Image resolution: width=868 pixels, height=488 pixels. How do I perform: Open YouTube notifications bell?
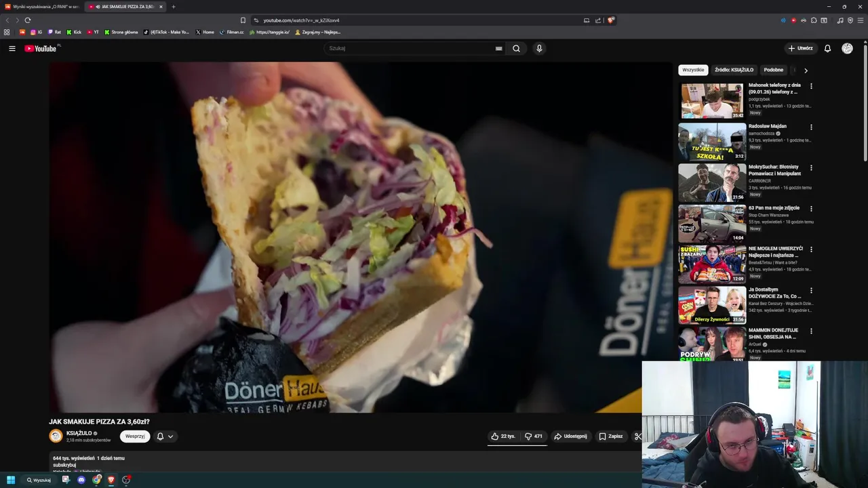click(x=827, y=48)
